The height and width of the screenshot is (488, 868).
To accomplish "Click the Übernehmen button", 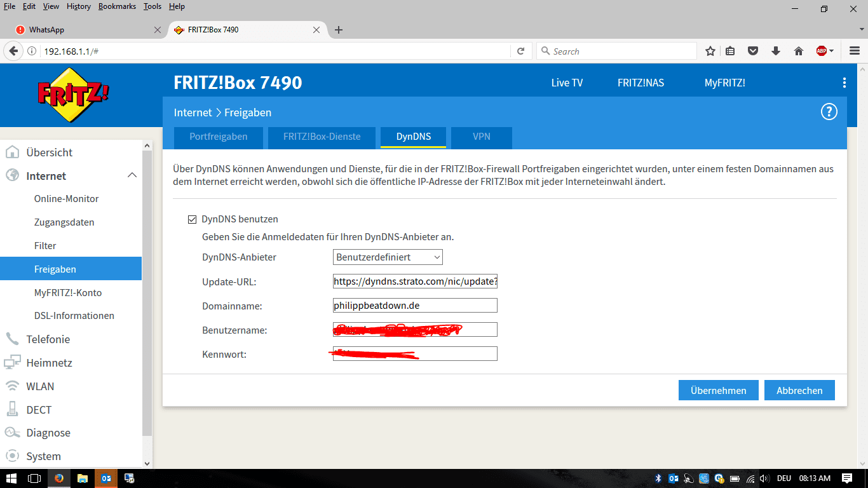I will (x=719, y=390).
